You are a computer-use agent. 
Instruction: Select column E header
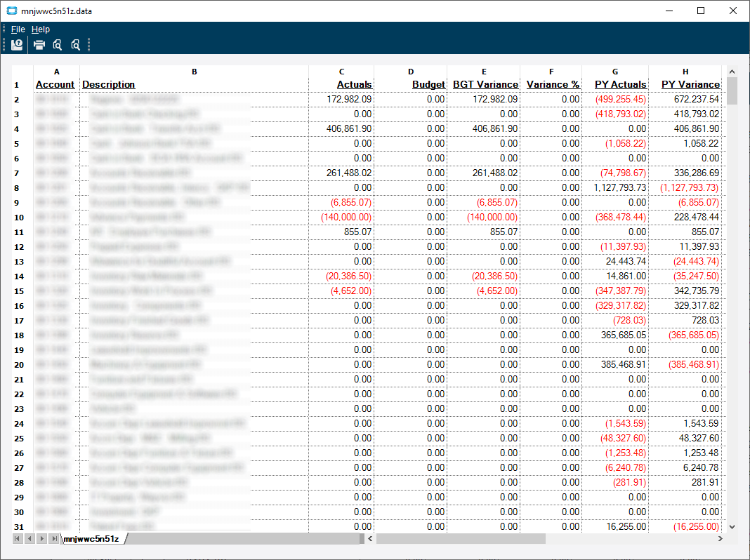pyautogui.click(x=484, y=72)
